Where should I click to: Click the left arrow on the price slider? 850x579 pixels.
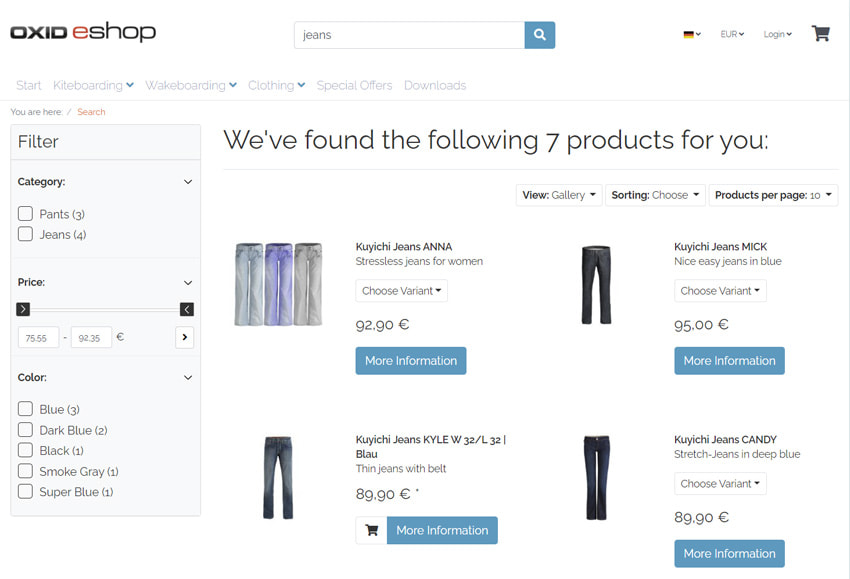(x=21, y=309)
